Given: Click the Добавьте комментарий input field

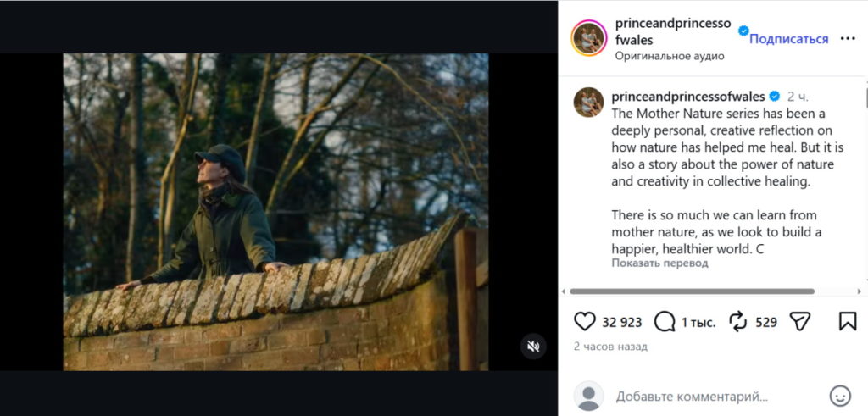Looking at the screenshot, I should (x=712, y=396).
